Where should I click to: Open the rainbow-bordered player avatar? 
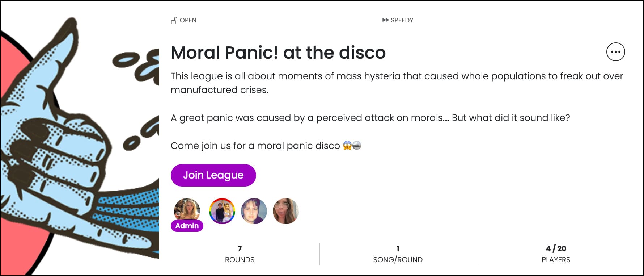(222, 211)
